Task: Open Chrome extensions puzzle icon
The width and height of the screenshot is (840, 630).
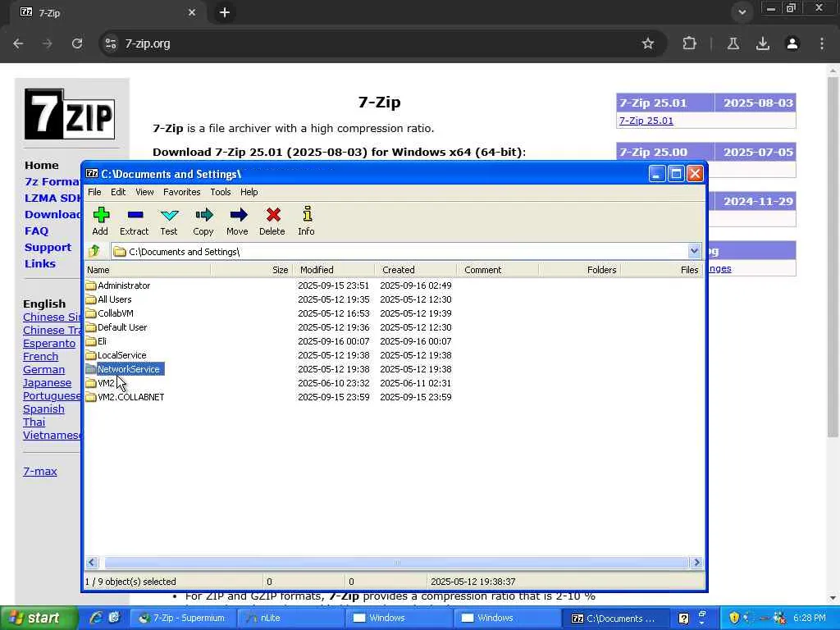Action: [x=689, y=43]
